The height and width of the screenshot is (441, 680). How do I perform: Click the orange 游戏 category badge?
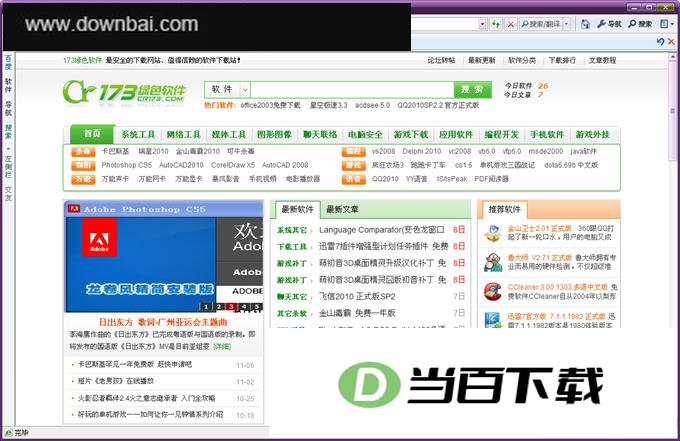[x=353, y=165]
